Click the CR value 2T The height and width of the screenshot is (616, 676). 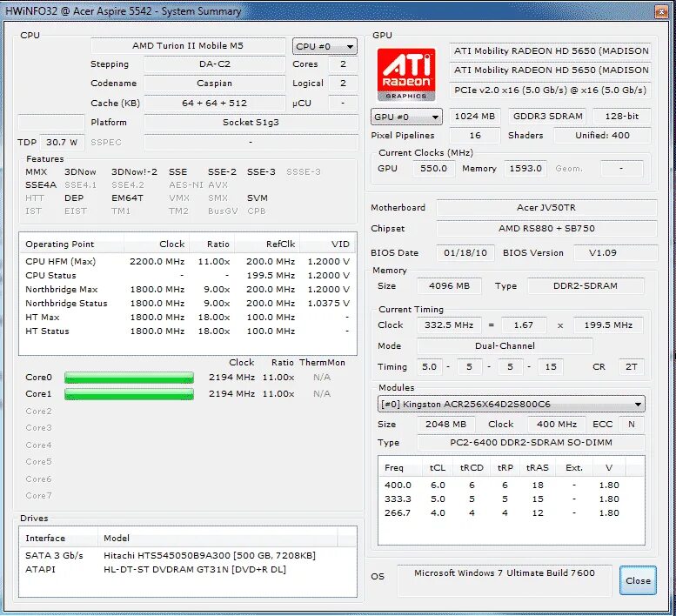pyautogui.click(x=632, y=367)
